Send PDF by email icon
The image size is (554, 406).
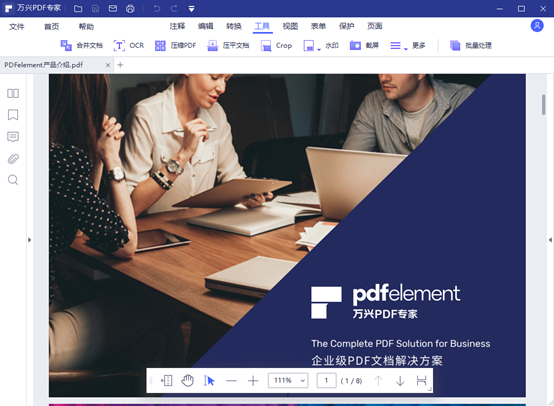113,8
